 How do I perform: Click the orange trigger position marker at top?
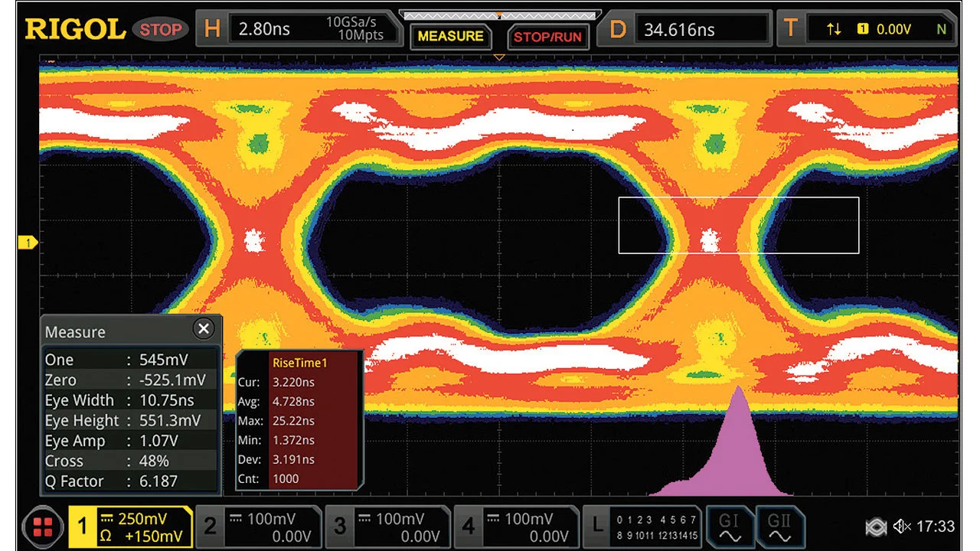point(499,57)
